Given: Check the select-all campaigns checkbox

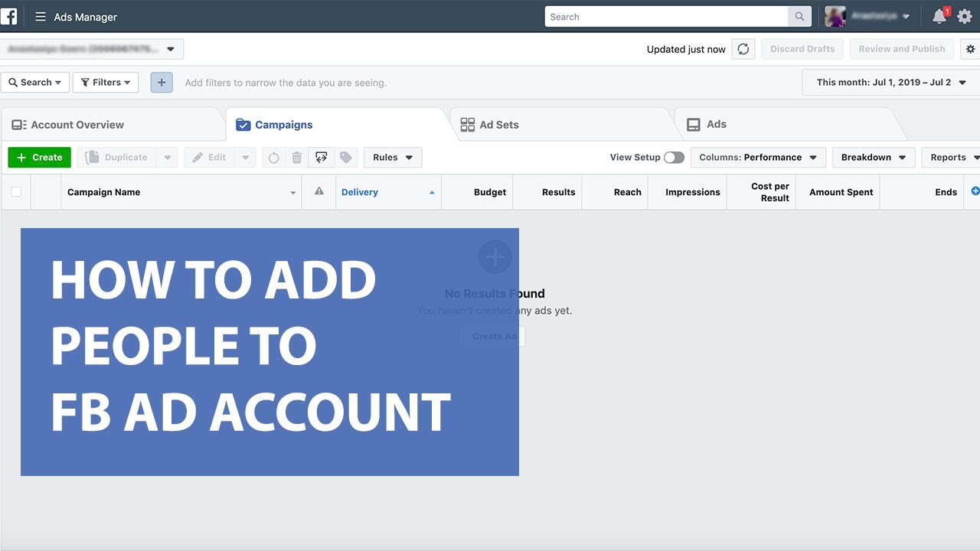Looking at the screenshot, I should (16, 192).
